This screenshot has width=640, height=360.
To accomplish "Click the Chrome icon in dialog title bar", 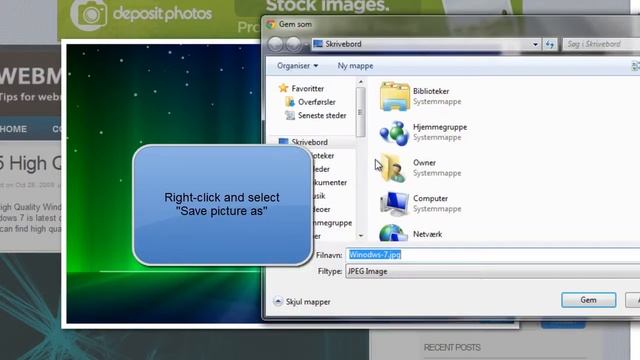I will [270, 24].
